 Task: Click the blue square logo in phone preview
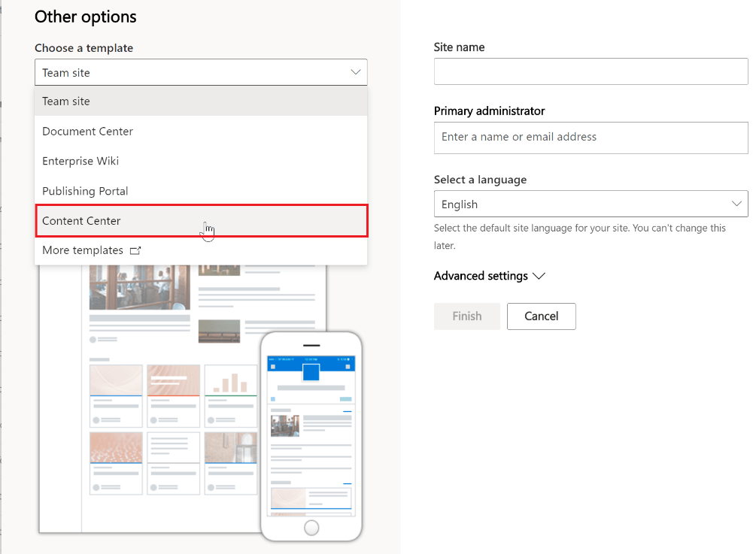click(x=311, y=373)
